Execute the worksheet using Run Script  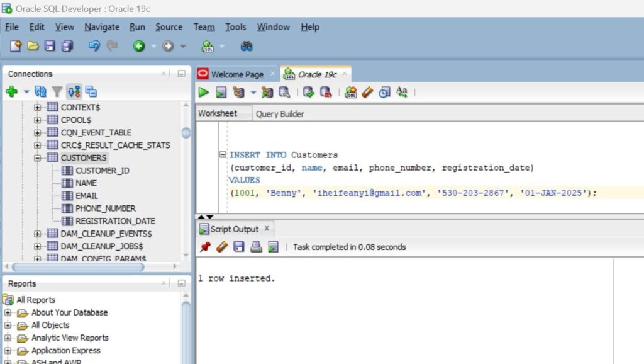coord(220,92)
